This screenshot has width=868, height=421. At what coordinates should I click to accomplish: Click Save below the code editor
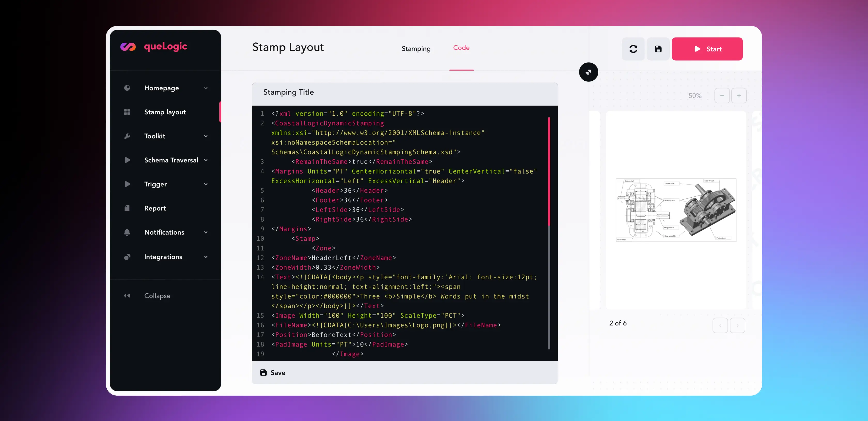tap(273, 372)
